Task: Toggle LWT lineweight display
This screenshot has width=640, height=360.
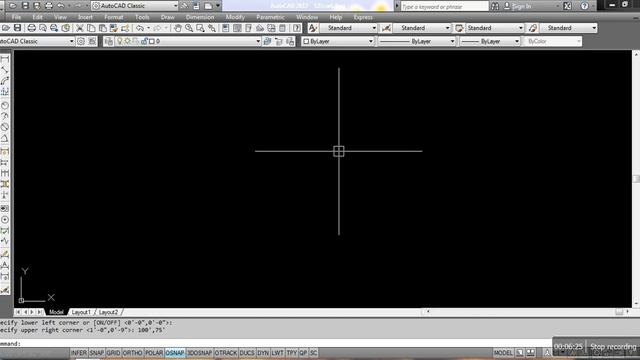Action: tap(278, 353)
